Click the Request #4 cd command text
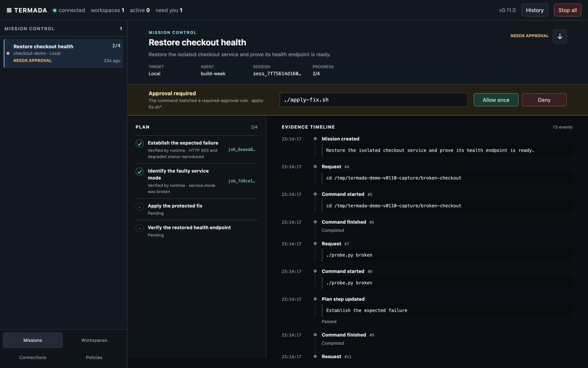The width and height of the screenshot is (588, 368). coord(394,178)
